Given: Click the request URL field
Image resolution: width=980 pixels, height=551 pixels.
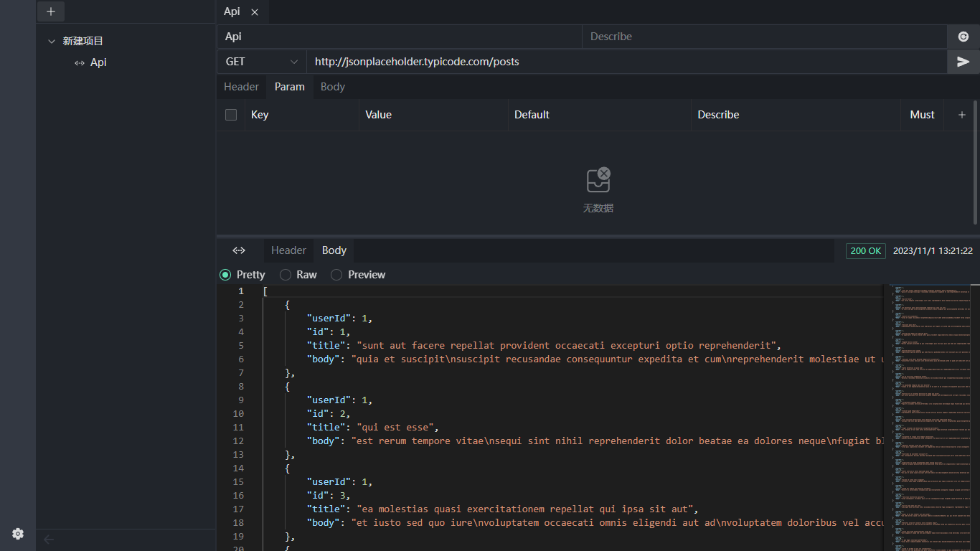Looking at the screenshot, I should coord(627,62).
